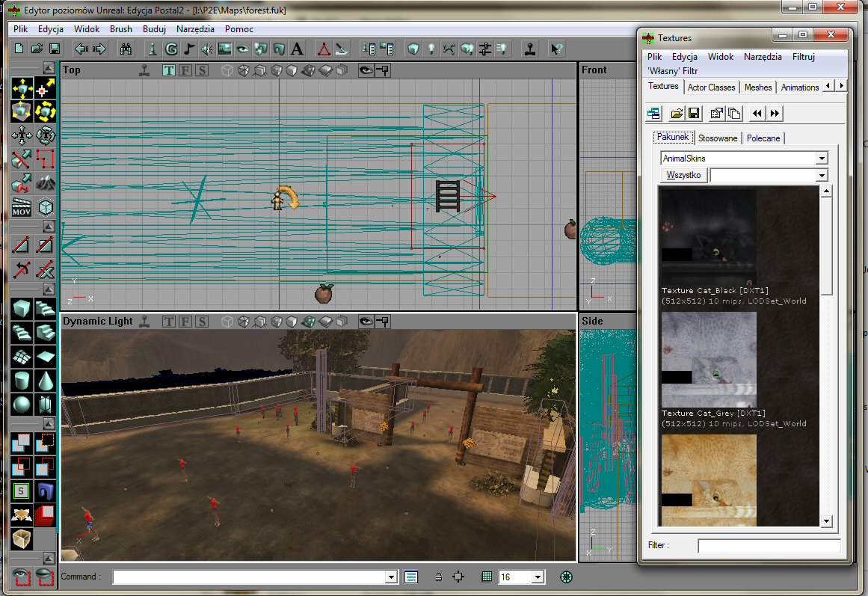This screenshot has width=868, height=596.
Task: Collapse the CSG operations toolbox section
Action: click(x=49, y=424)
